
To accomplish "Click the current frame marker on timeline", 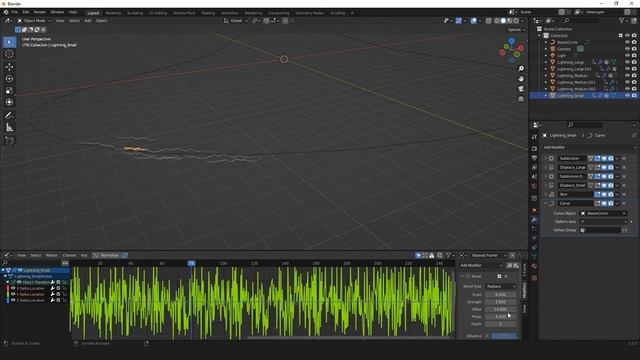I will click(191, 263).
